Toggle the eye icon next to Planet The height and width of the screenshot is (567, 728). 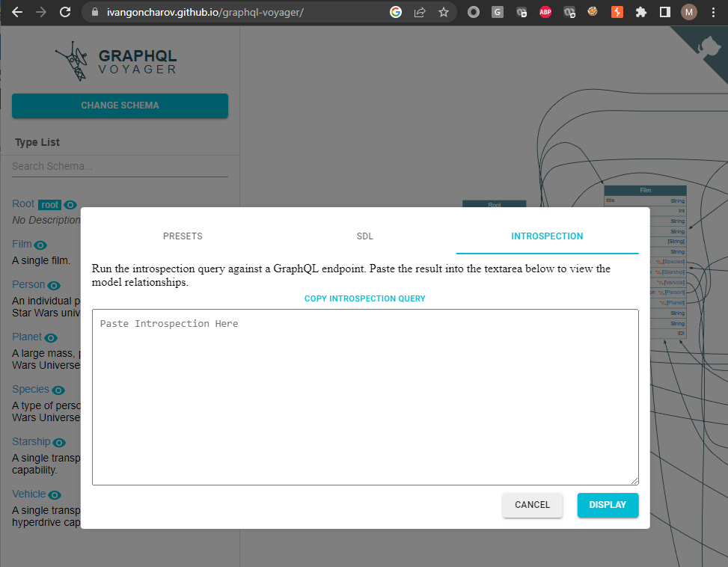[50, 337]
